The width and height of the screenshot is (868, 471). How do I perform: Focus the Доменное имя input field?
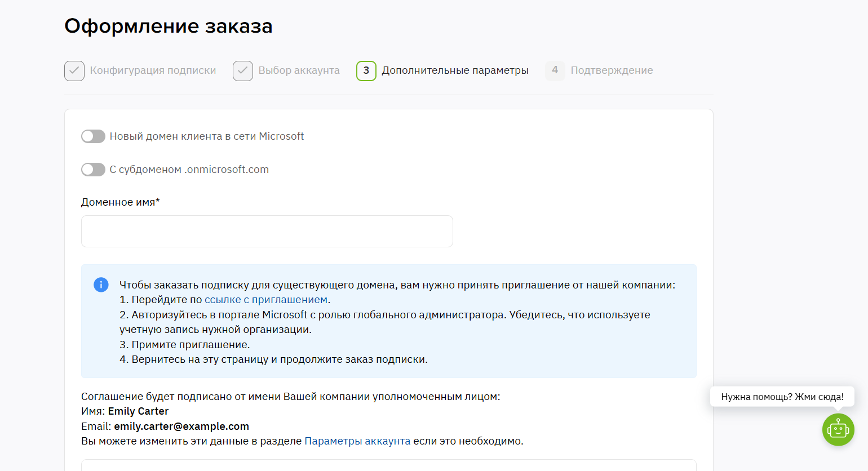click(267, 231)
